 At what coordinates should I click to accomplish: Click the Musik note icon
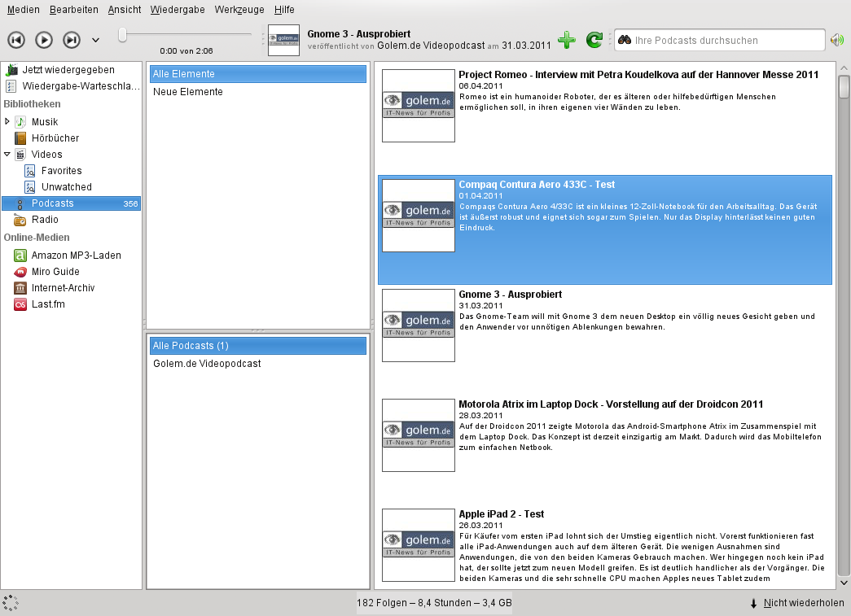[20, 122]
